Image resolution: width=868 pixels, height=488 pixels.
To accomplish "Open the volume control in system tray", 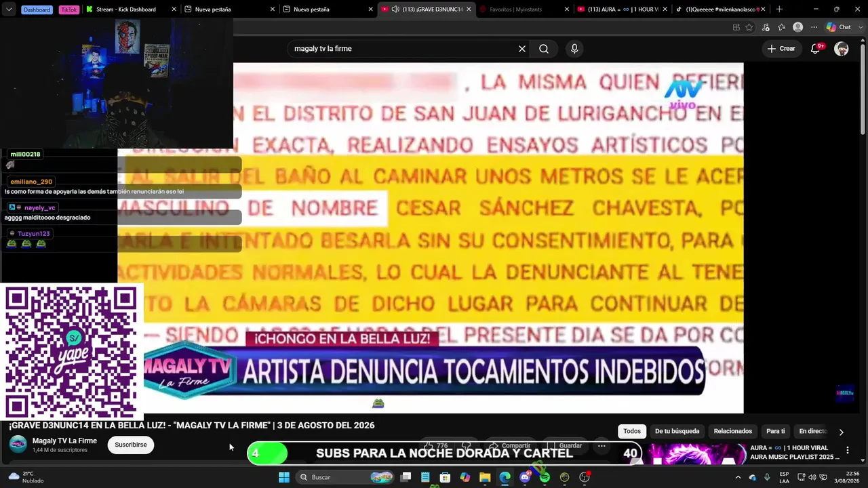I will (x=812, y=477).
